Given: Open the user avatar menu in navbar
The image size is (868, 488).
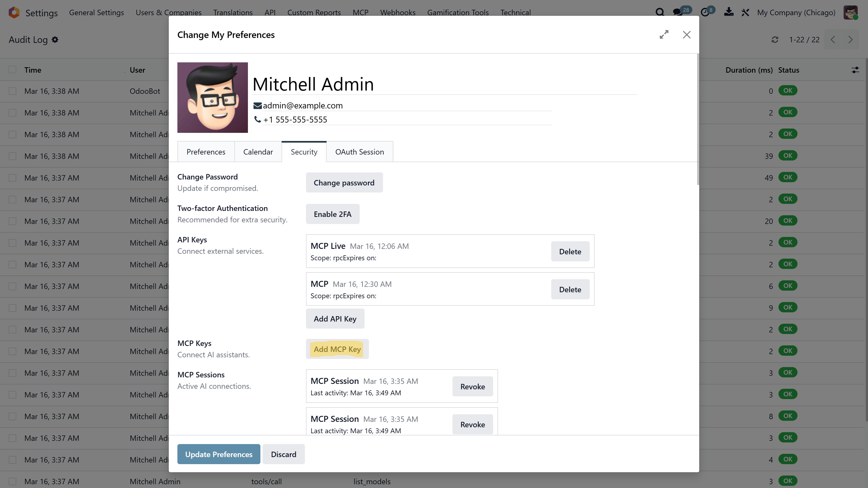Looking at the screenshot, I should coord(850,12).
